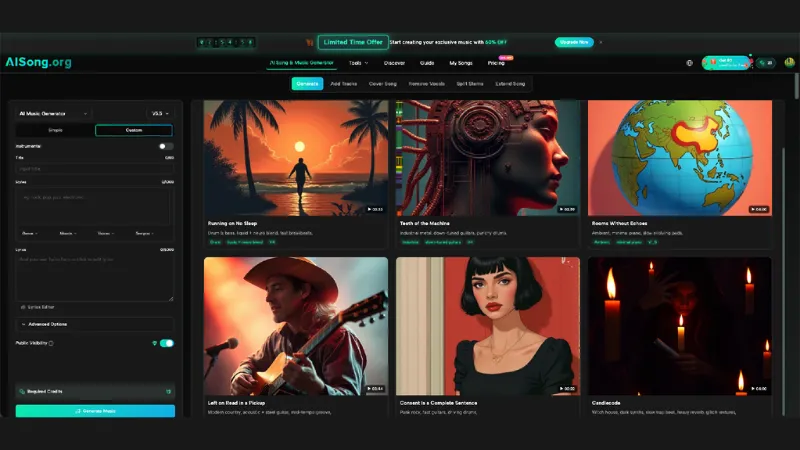Viewport: 800px width, 450px height.
Task: Click the Upgrade Now button
Action: [574, 42]
